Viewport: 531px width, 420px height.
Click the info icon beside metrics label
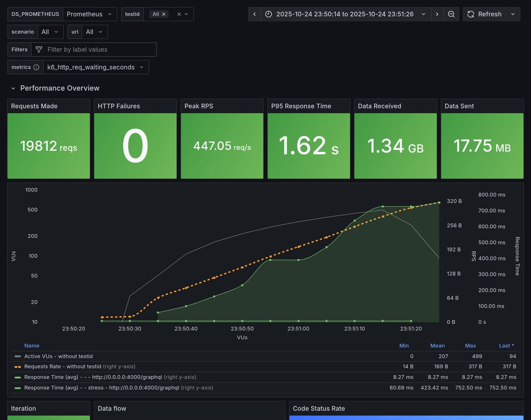point(36,67)
